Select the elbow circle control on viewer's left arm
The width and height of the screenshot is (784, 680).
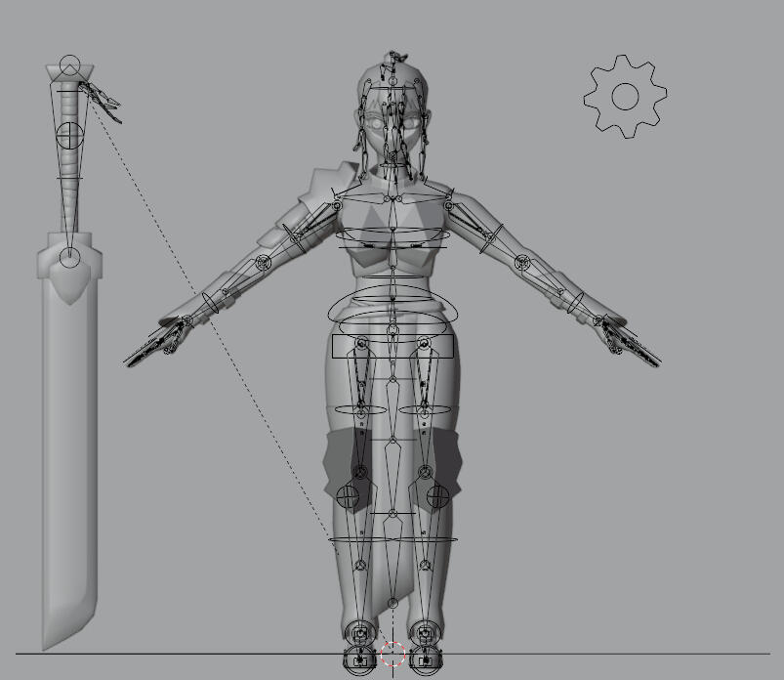262,263
